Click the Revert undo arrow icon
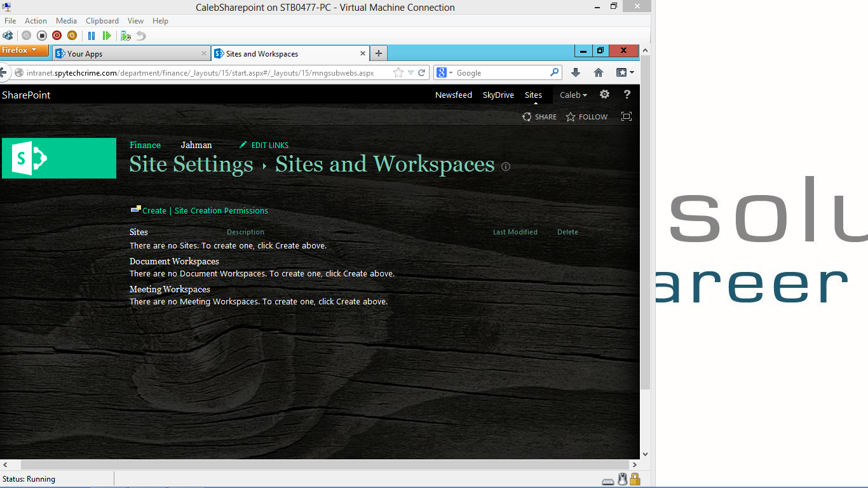Screen dimensions: 868x488 point(141,36)
